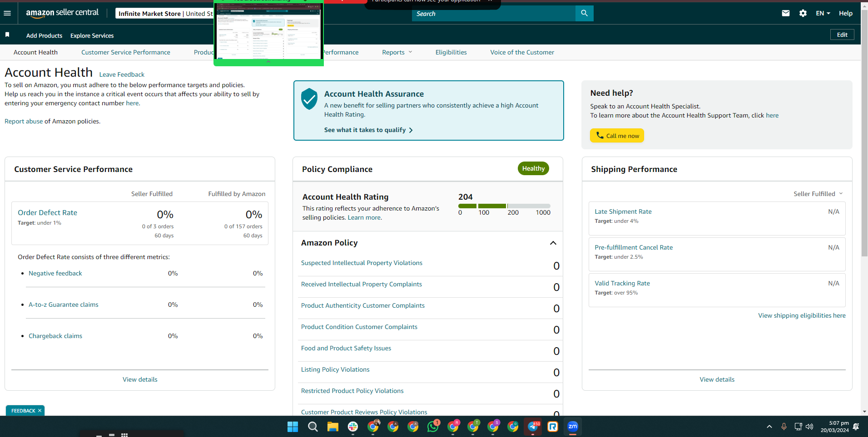Open Chrome window with T profile badge
This screenshot has width=868, height=437.
click(x=473, y=427)
